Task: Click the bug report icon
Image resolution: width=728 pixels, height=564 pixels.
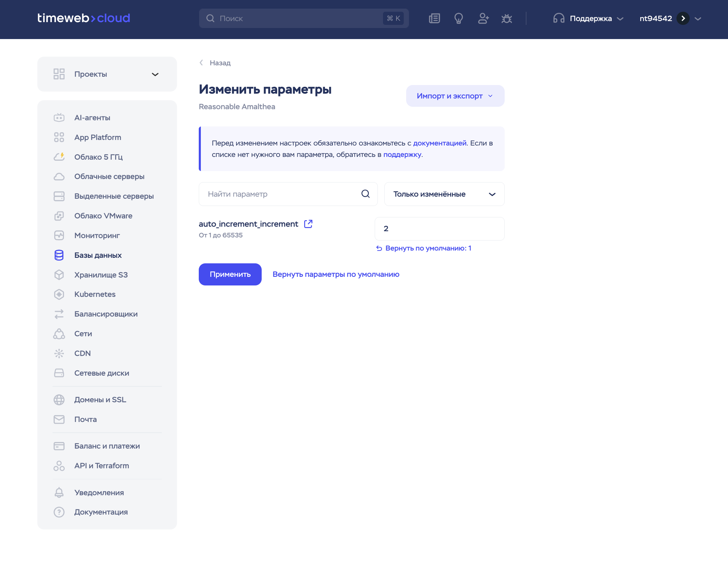Action: [507, 18]
